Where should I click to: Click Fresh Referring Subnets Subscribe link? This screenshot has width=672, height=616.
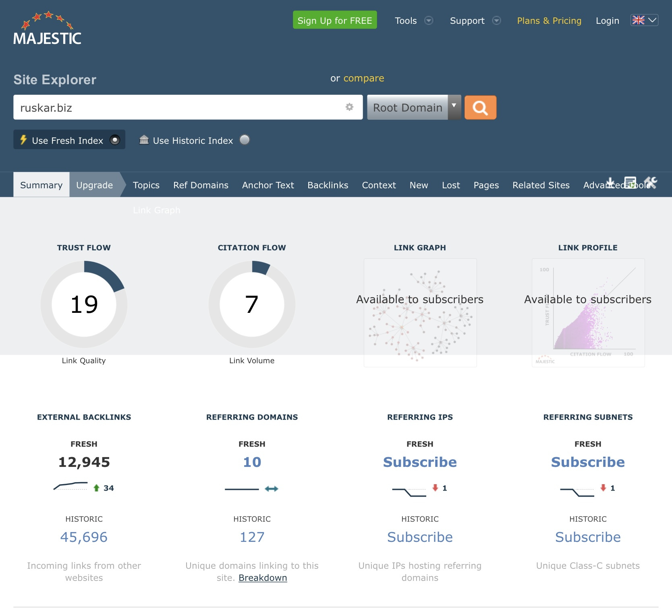(588, 462)
